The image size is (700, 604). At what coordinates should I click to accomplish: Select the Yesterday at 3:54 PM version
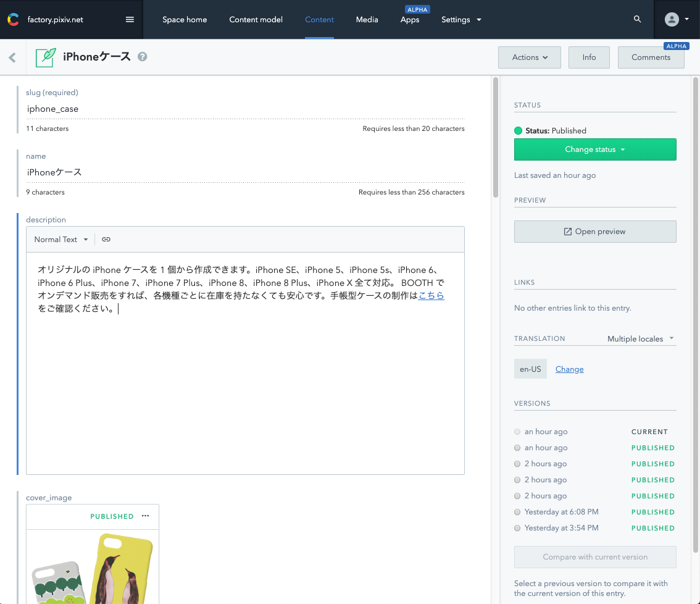[517, 528]
